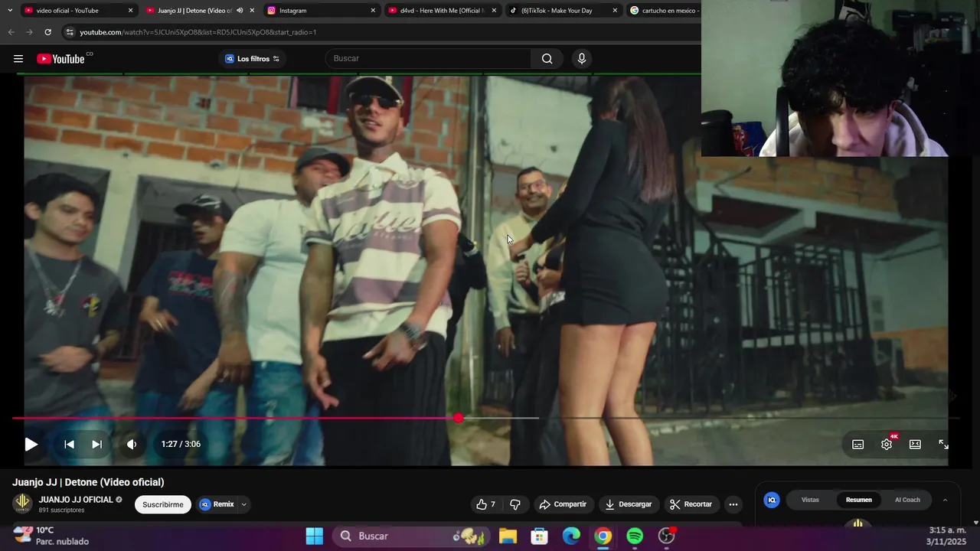Open the JUANJO JJ OFICIAL channel name link
980x551 pixels.
pos(76,500)
